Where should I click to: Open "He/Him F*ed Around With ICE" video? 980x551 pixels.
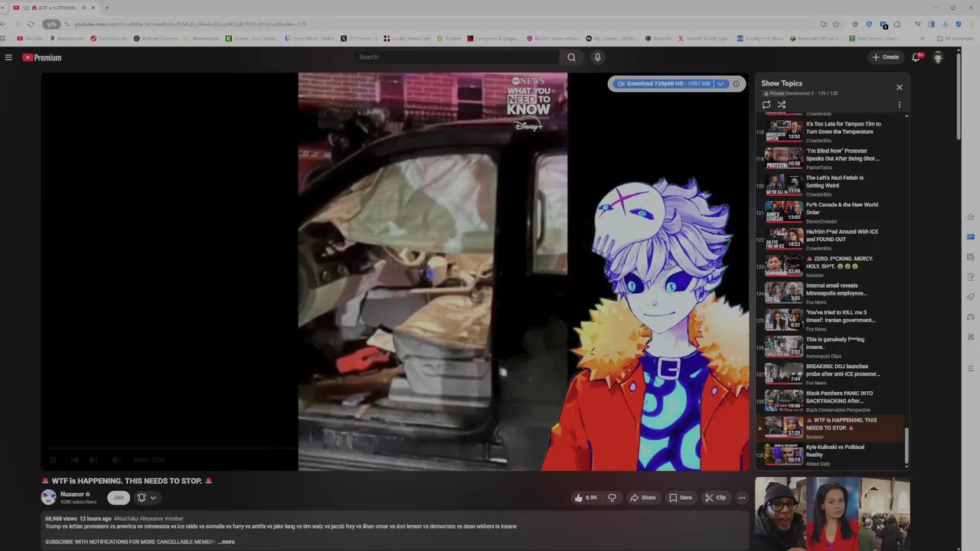coord(831,238)
